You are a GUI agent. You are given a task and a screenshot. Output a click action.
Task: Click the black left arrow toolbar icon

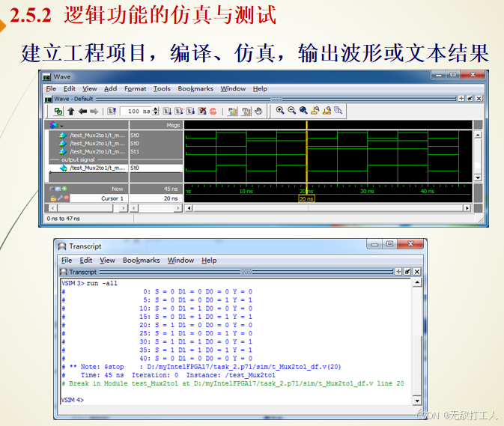pyautogui.click(x=82, y=111)
